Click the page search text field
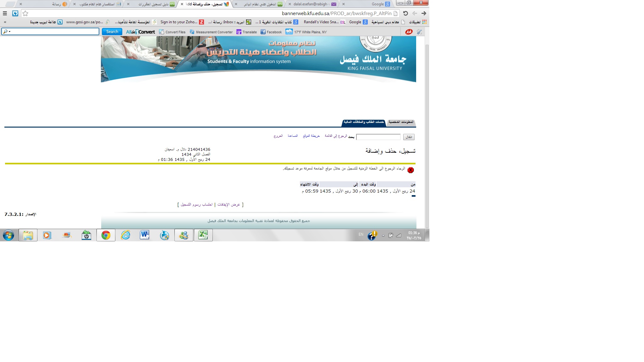This screenshot has width=644, height=362. coord(378,137)
